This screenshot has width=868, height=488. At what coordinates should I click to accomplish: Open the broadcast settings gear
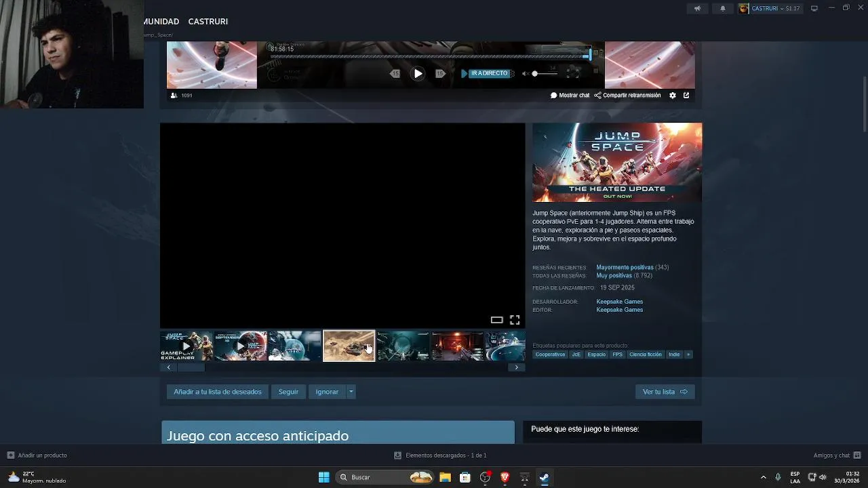coord(673,96)
